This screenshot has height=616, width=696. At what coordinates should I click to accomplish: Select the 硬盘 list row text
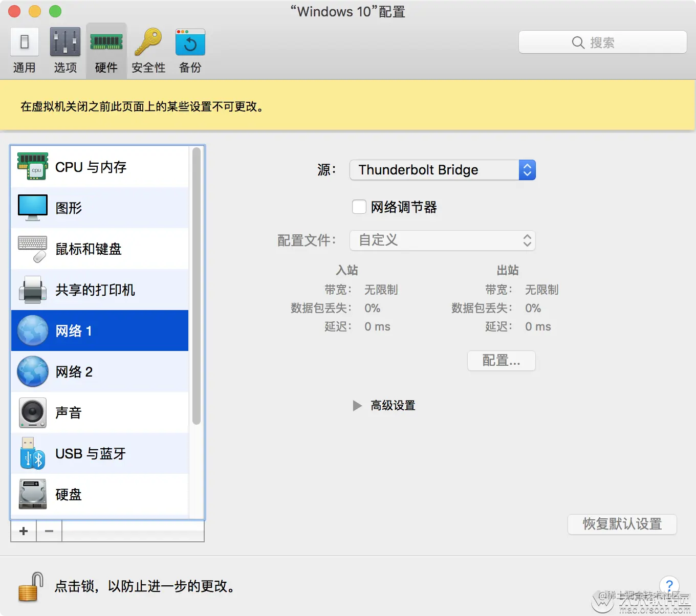click(69, 495)
